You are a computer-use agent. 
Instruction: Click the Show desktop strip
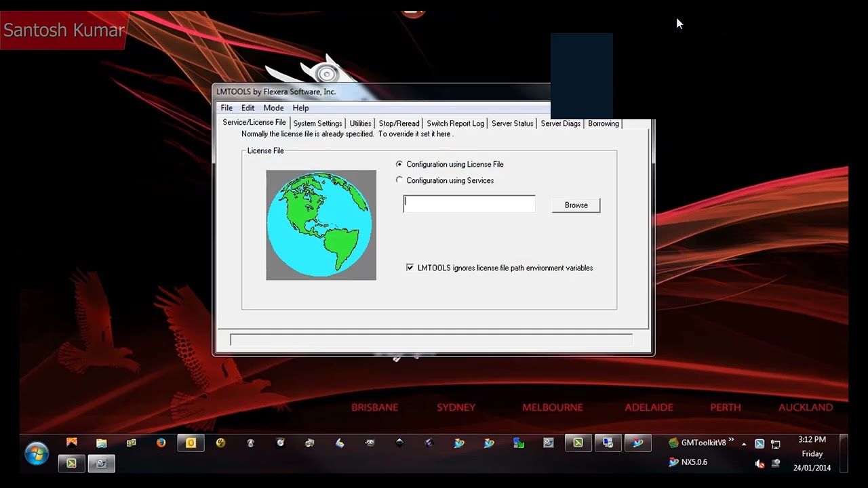844,453
